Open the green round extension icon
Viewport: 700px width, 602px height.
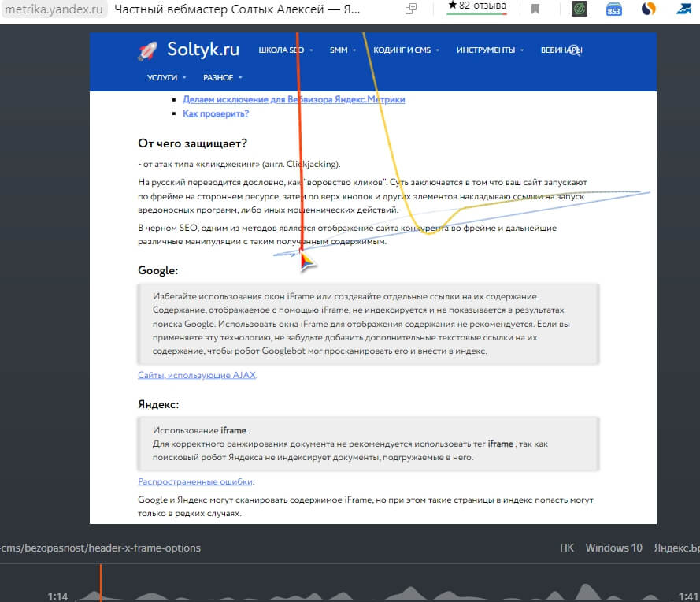580,9
